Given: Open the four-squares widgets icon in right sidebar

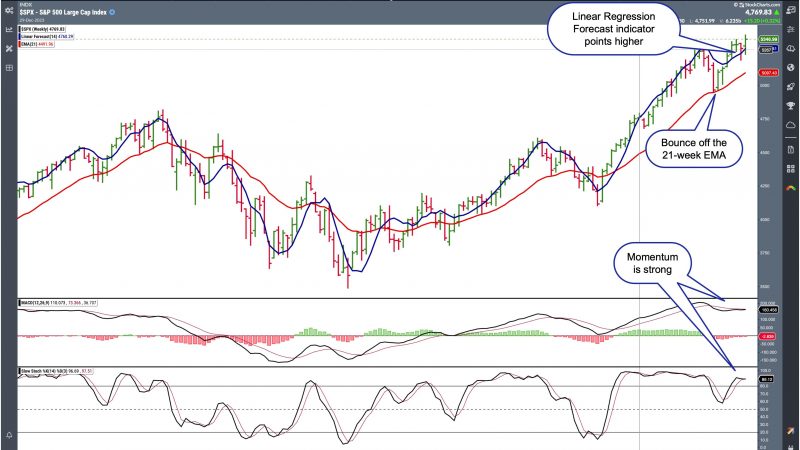Looking at the screenshot, I should coord(791,169).
